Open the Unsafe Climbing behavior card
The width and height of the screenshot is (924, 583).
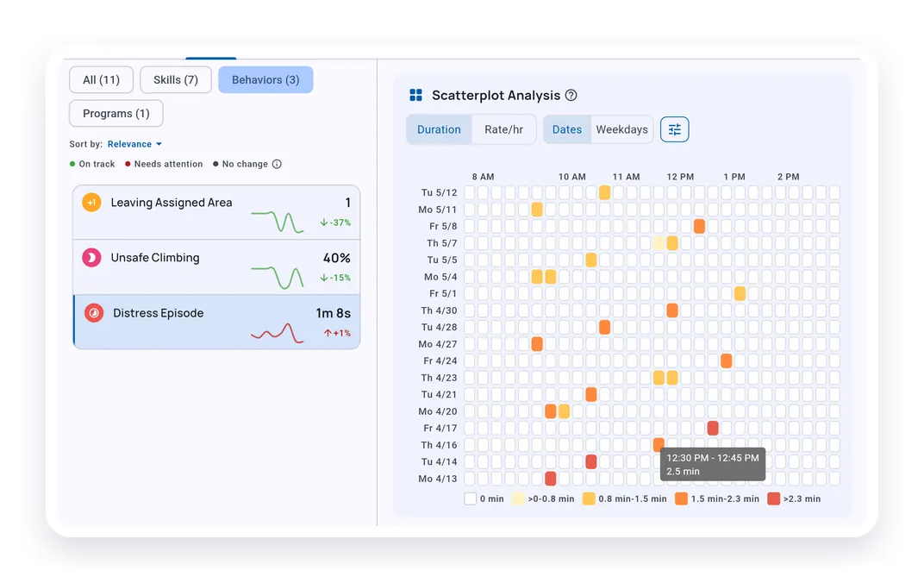[216, 267]
